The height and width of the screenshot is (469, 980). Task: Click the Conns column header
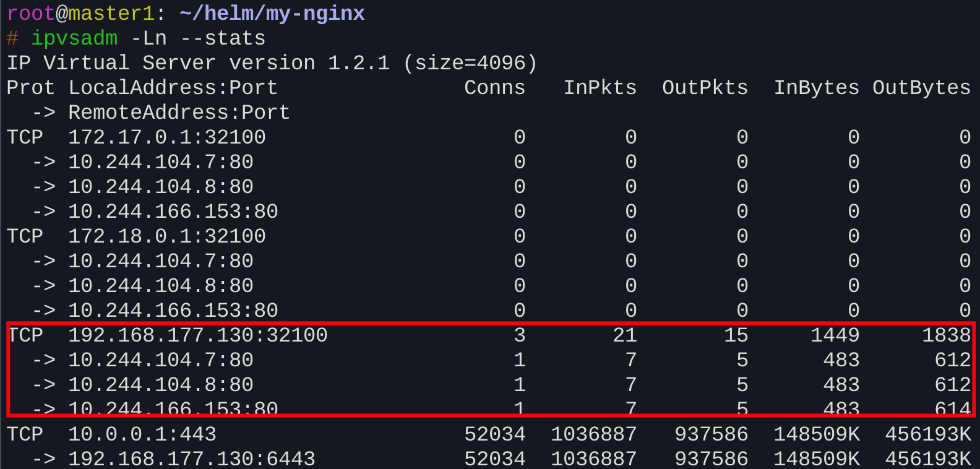coord(494,88)
